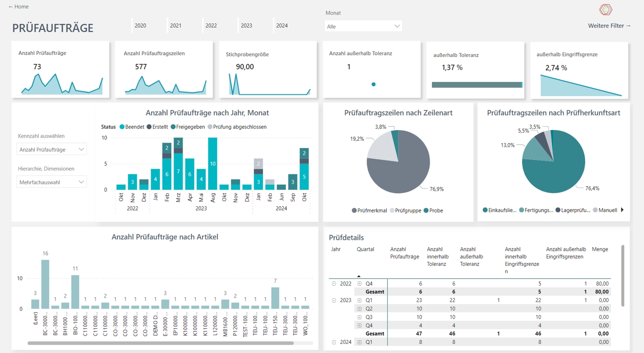Select the Prüfgruppe legend entry
This screenshot has width=644, height=353.
point(405,210)
